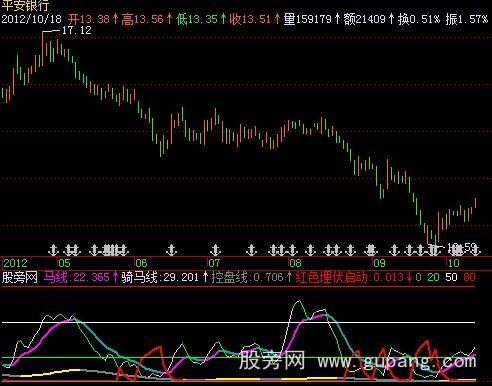The width and height of the screenshot is (492, 386).
Task: Open the www.gupang.com watermark link
Action: coord(397,361)
